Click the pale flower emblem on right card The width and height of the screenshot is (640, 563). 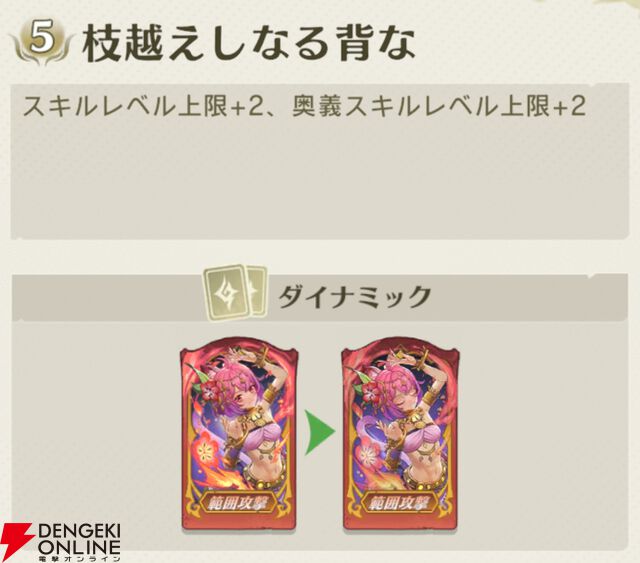click(x=370, y=452)
